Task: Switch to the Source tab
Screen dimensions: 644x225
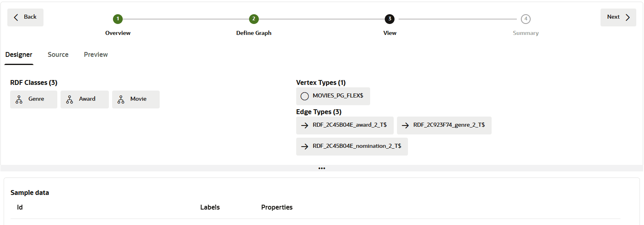Action: click(58, 55)
